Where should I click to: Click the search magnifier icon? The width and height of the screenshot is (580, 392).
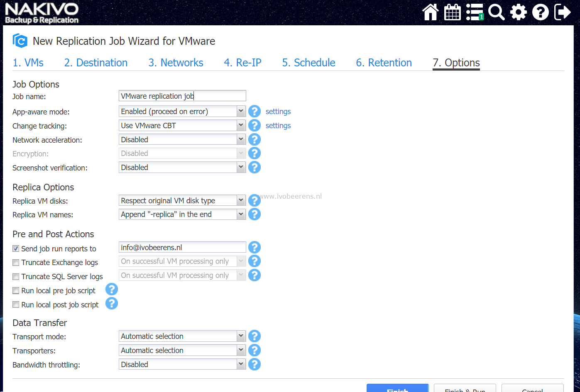pos(496,12)
